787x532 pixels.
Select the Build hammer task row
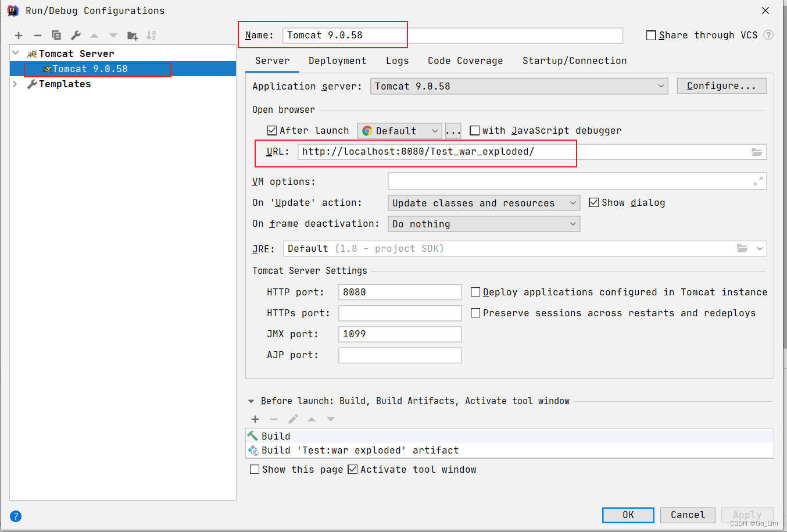[x=510, y=436]
